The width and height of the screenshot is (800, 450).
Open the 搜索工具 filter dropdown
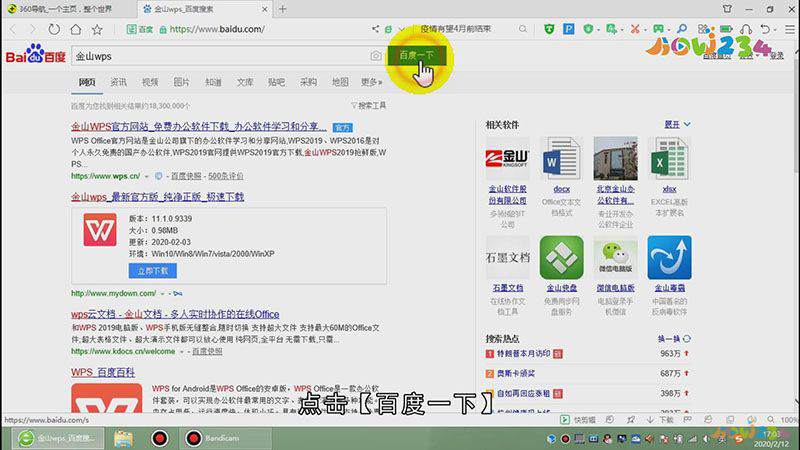pos(368,106)
